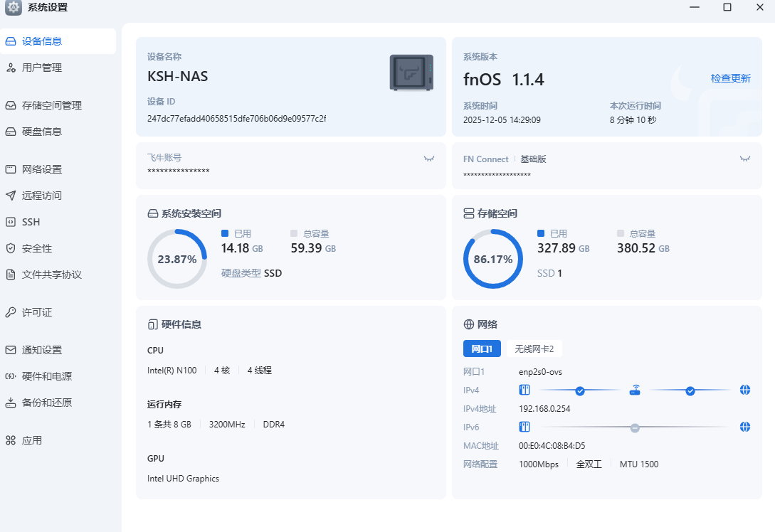This screenshot has width=775, height=532.
Task: Click the 硬盘信息 disk icon
Action: (11, 132)
